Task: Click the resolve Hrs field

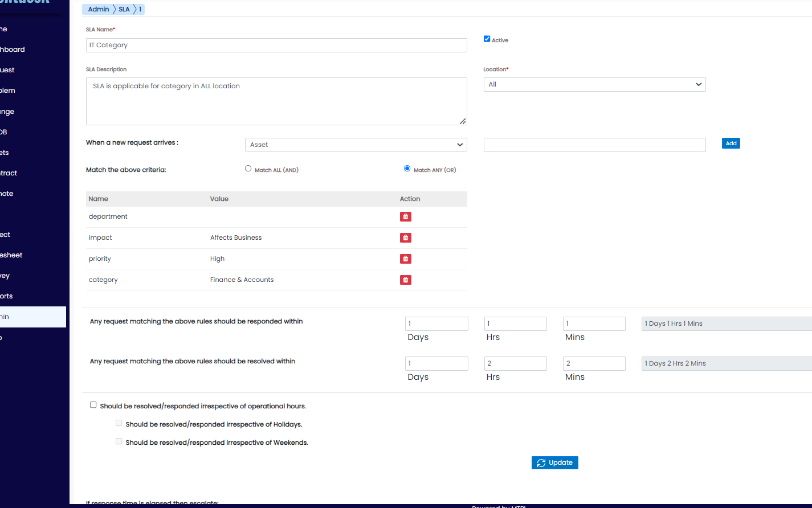Action: (x=516, y=363)
